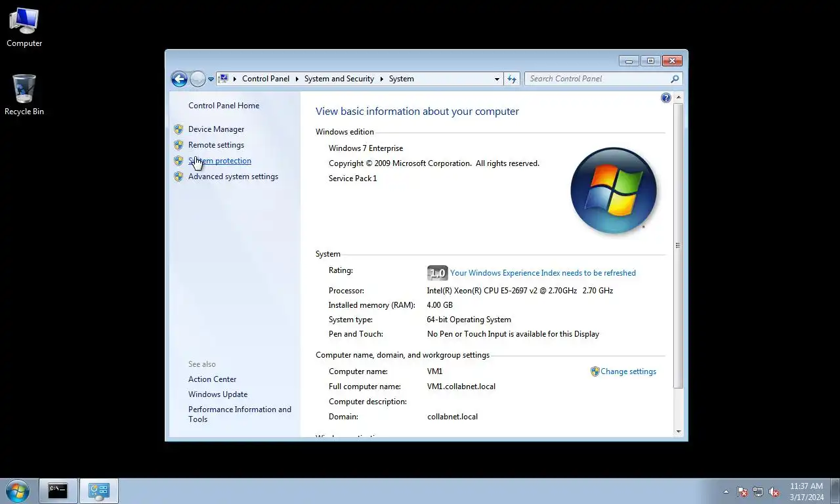Click the shield icon beside Device Manager
840x504 pixels.
pos(178,129)
